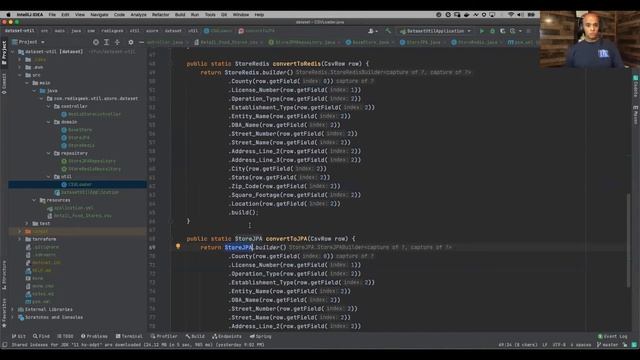The image size is (640, 360).
Task: Open the File menu
Action: coord(52,14)
